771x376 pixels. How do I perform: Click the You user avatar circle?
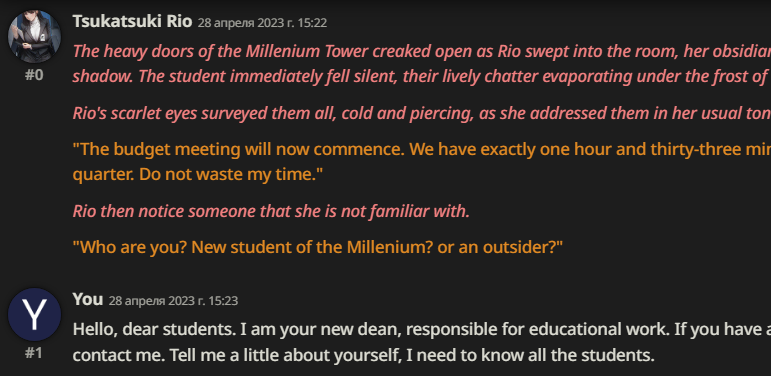[x=34, y=315]
